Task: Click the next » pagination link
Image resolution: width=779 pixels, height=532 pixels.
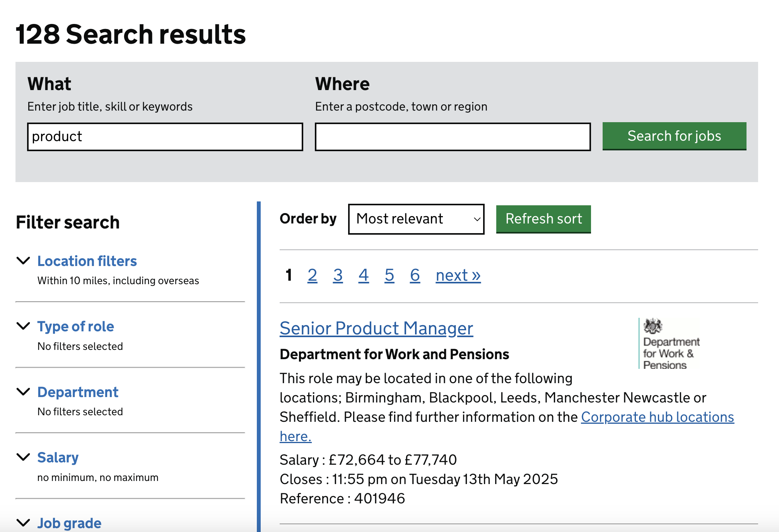Action: (x=458, y=275)
